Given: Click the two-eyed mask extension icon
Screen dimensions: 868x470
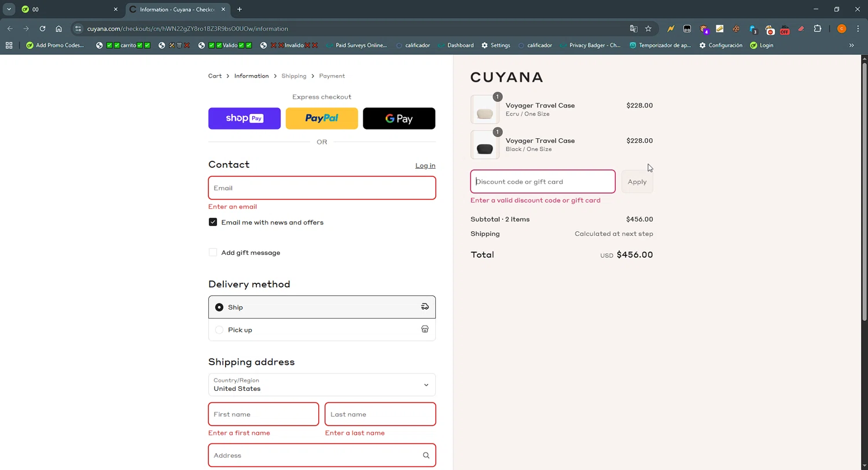Looking at the screenshot, I should click(687, 28).
